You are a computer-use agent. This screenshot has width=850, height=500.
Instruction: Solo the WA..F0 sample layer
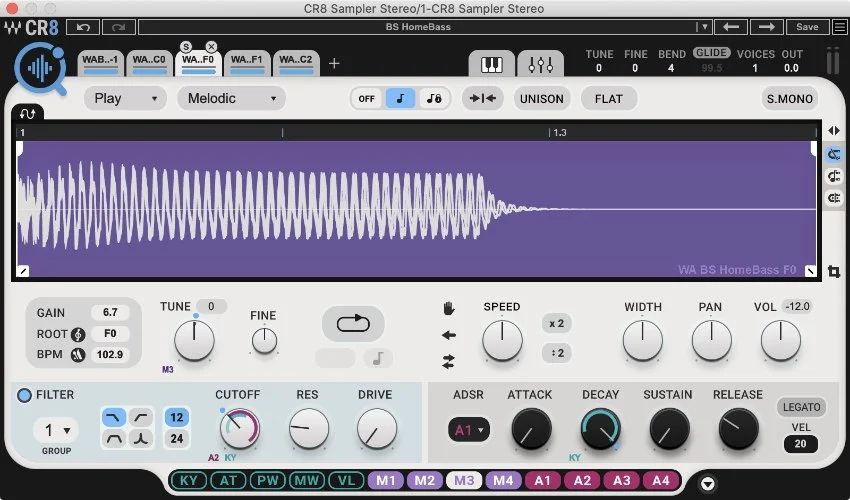click(x=185, y=47)
